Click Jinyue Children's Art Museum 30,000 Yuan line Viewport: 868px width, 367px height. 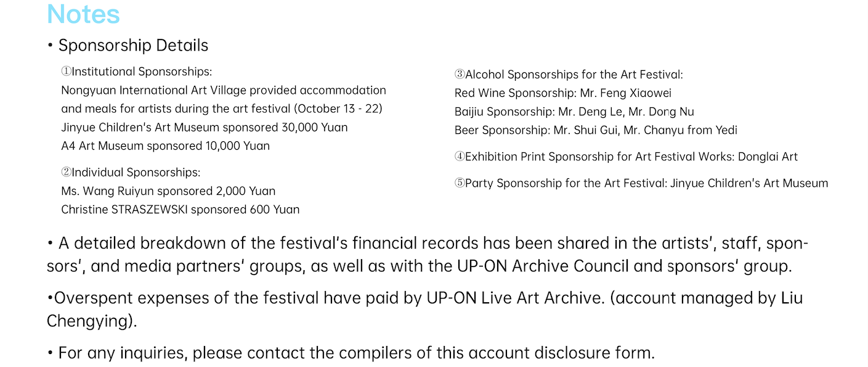(x=204, y=128)
